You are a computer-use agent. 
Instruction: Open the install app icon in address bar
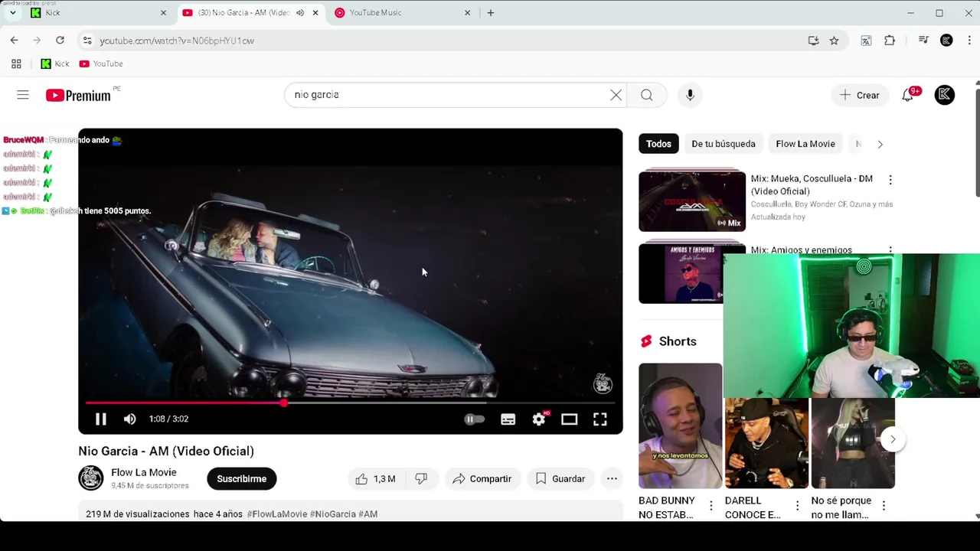[813, 41]
